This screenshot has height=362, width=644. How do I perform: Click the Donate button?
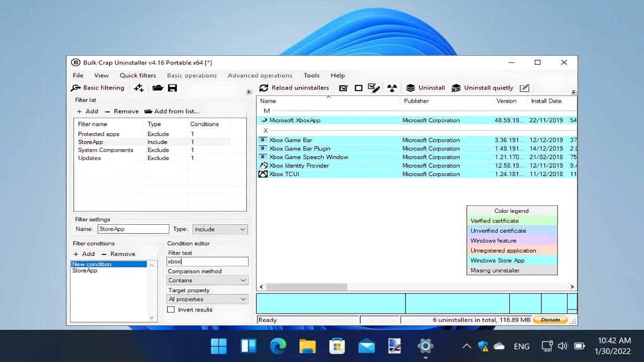550,320
